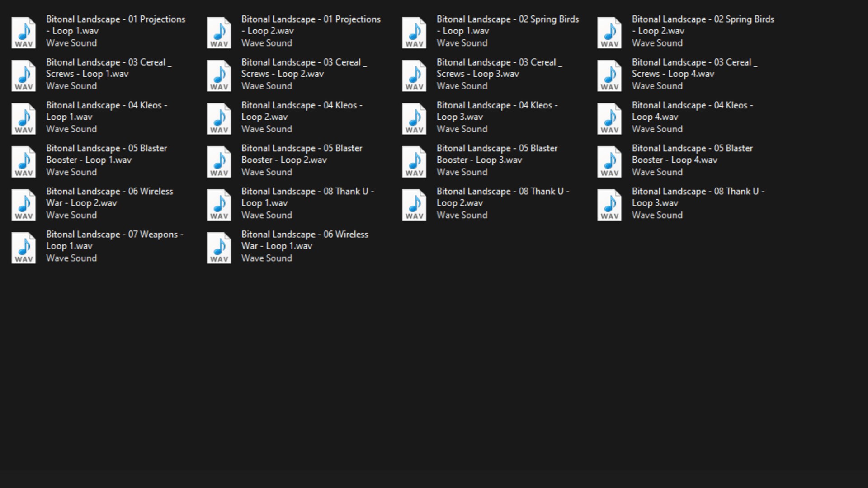Click file name 08 Thank U Loop 2
Image resolution: width=868 pixels, height=488 pixels.
point(503,197)
